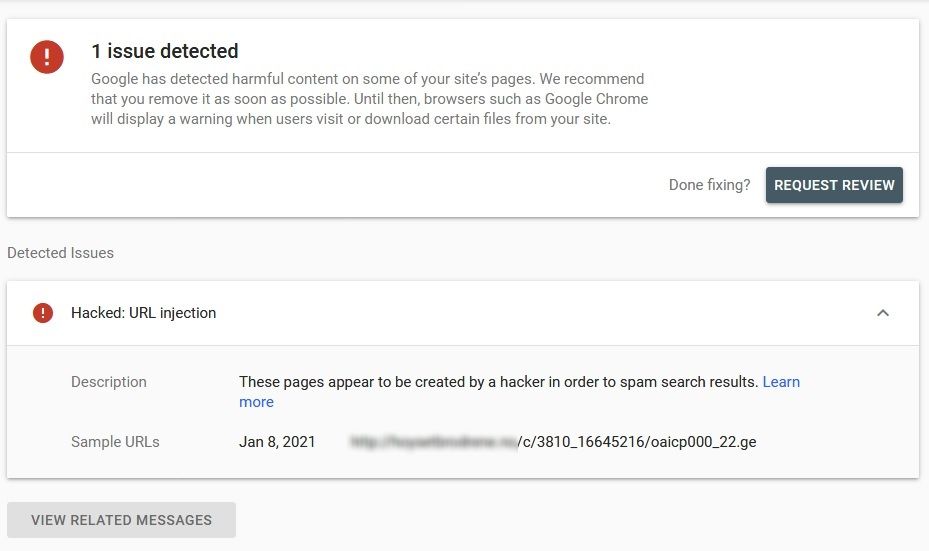Click the "Detected Issues" section label
The width and height of the screenshot is (929, 551).
(x=60, y=253)
